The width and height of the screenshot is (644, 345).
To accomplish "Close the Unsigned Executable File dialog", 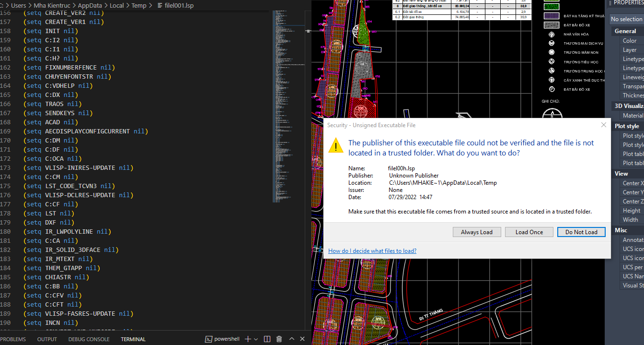I will (x=604, y=125).
